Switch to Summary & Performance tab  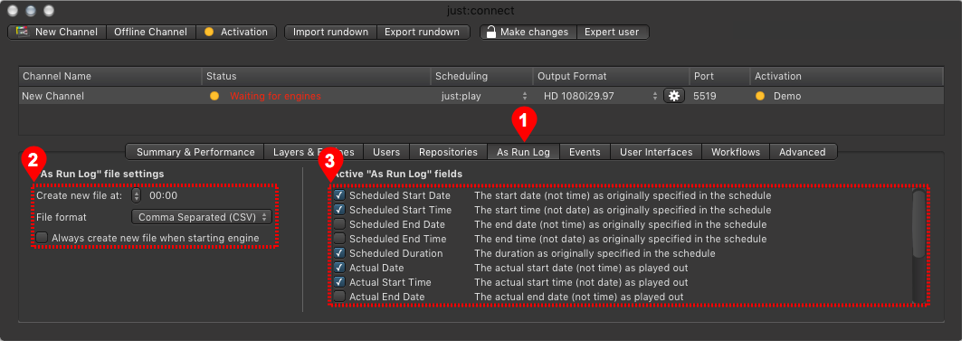[195, 152]
